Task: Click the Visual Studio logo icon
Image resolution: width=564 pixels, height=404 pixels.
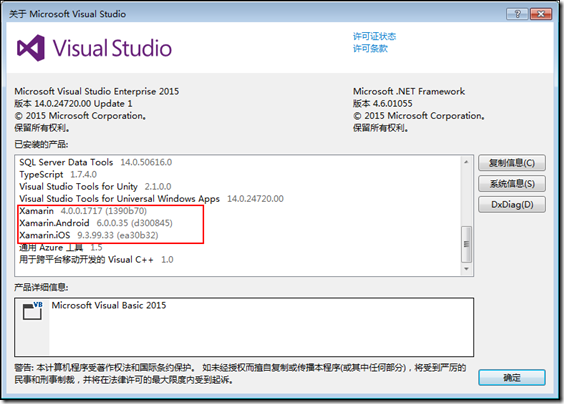Action: tap(31, 48)
